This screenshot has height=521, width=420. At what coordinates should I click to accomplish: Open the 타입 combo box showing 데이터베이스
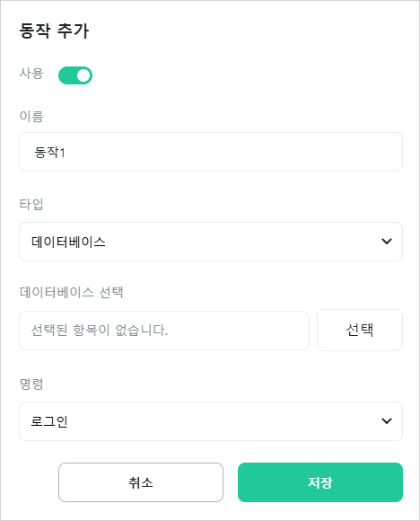click(x=211, y=242)
